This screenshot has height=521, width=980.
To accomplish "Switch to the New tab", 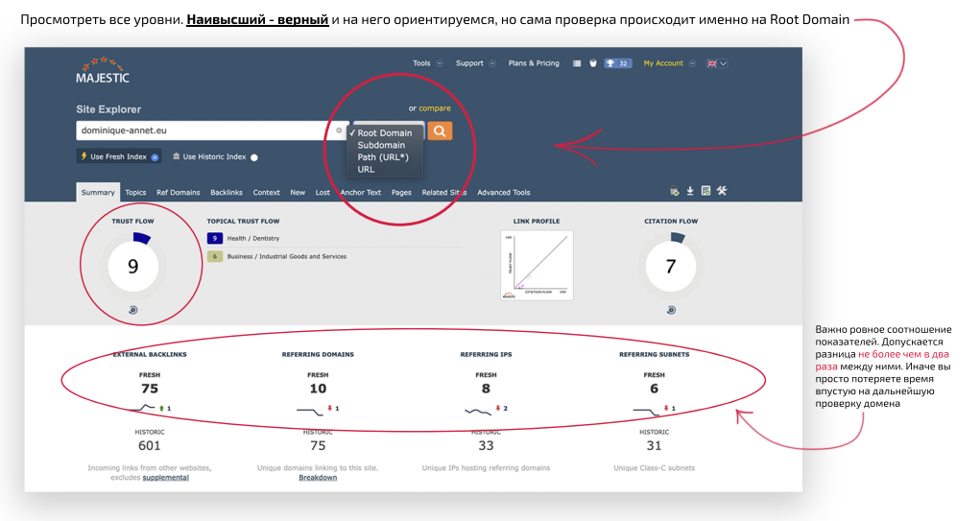I will point(298,193).
